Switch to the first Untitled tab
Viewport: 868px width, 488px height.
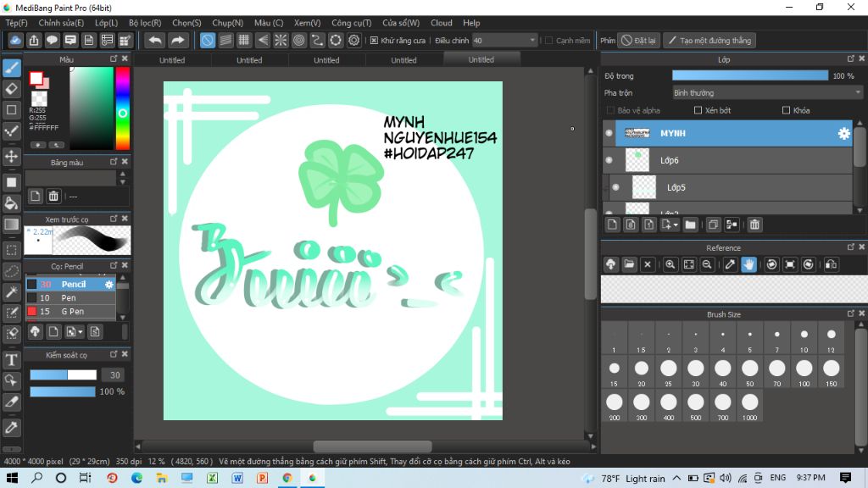tap(172, 60)
